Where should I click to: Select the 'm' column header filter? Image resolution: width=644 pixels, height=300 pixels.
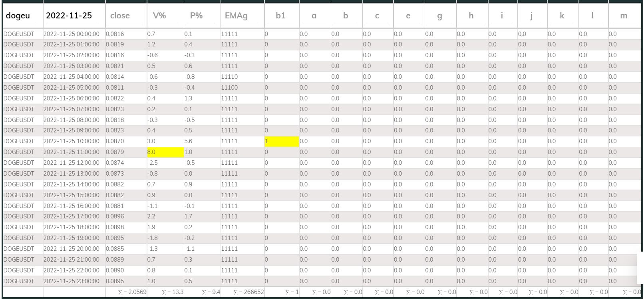624,16
